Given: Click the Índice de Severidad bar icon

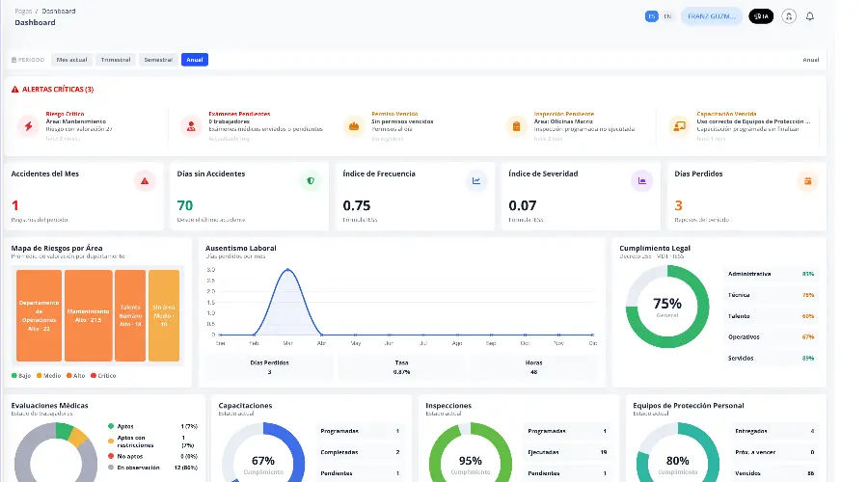Looking at the screenshot, I should (x=642, y=181).
